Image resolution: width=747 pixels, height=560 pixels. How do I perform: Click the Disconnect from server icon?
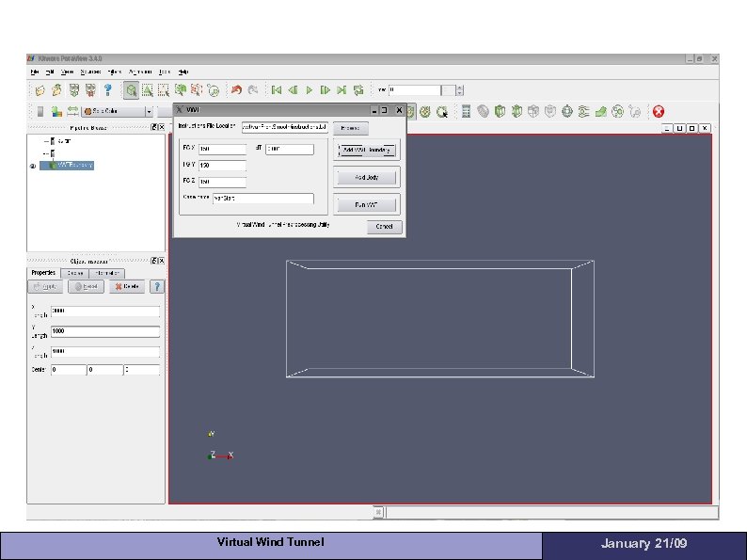click(x=90, y=90)
